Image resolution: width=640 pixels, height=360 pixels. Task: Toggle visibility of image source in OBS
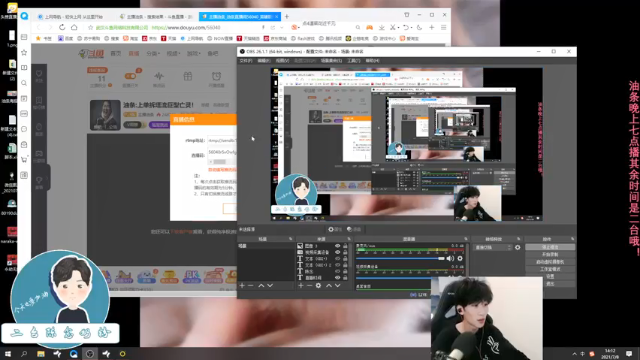tap(338, 246)
